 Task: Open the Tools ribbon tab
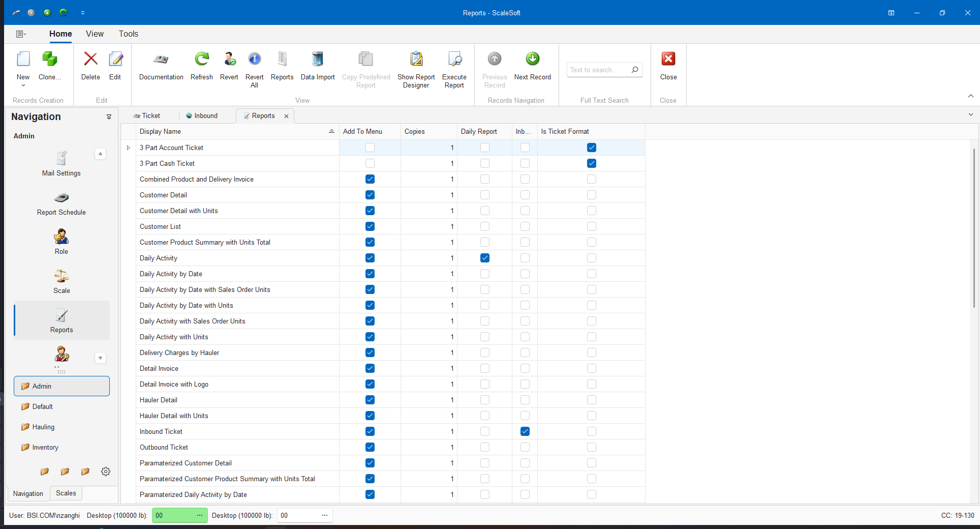click(x=129, y=34)
